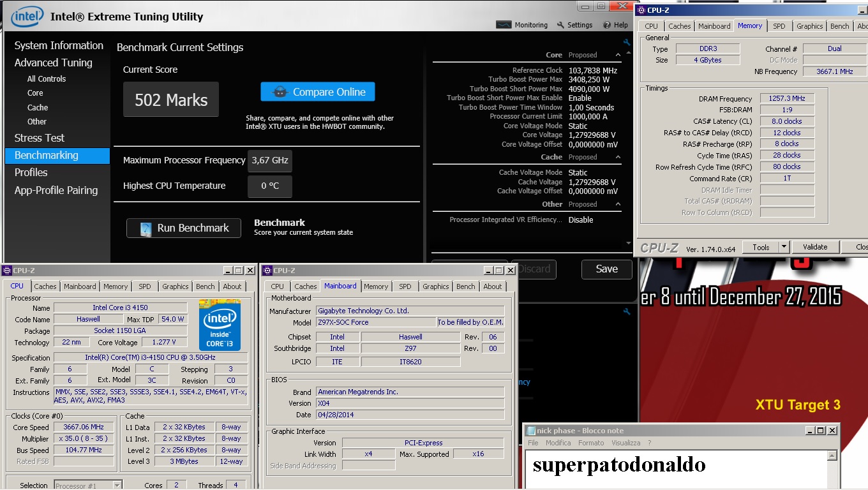Image resolution: width=868 pixels, height=490 pixels.
Task: Open Graphics tab in CPU-Z Mainboard window
Action: [436, 286]
